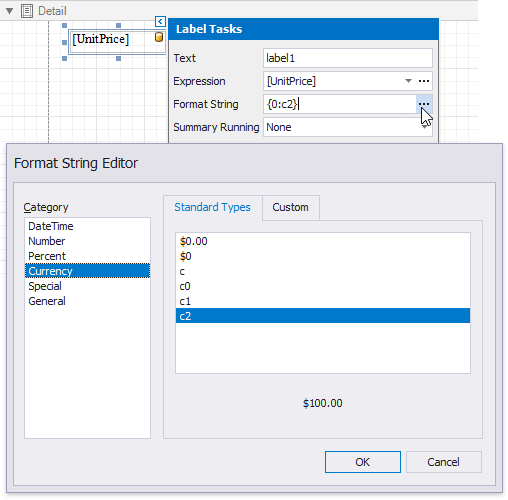Click the Label Tasks header
Viewport: 508px width, 500px height.
(303, 29)
